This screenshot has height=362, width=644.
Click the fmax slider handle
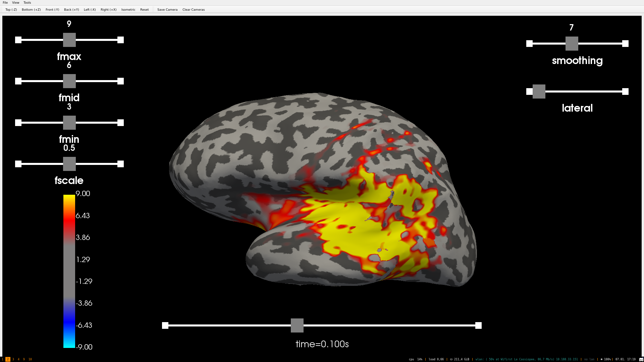69,40
